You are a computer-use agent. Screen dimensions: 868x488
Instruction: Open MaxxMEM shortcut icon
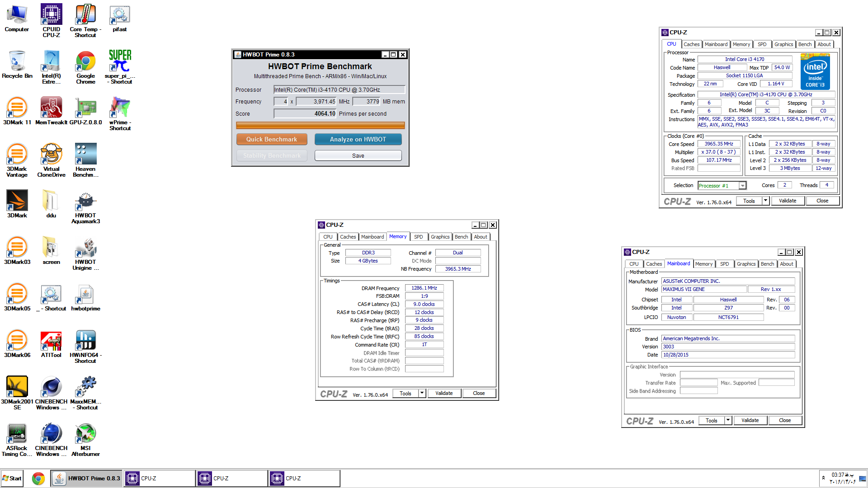(x=85, y=393)
